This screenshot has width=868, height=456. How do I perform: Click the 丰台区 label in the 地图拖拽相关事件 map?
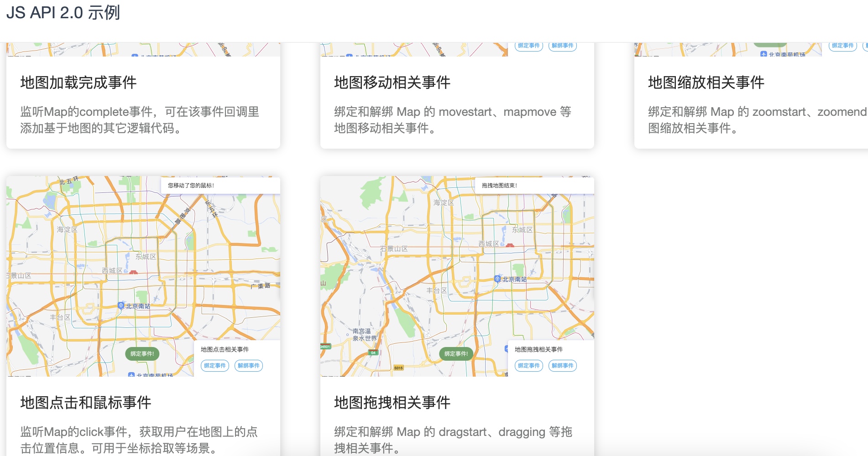click(x=437, y=290)
